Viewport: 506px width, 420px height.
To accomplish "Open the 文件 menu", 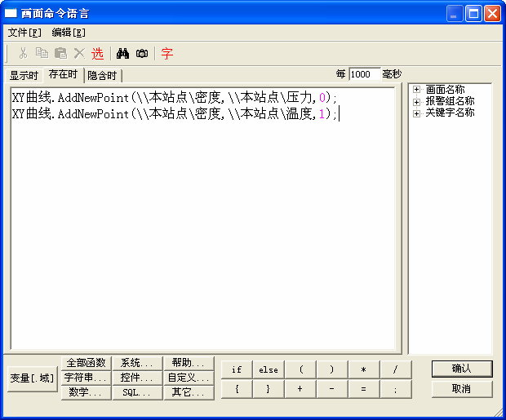I will (24, 33).
